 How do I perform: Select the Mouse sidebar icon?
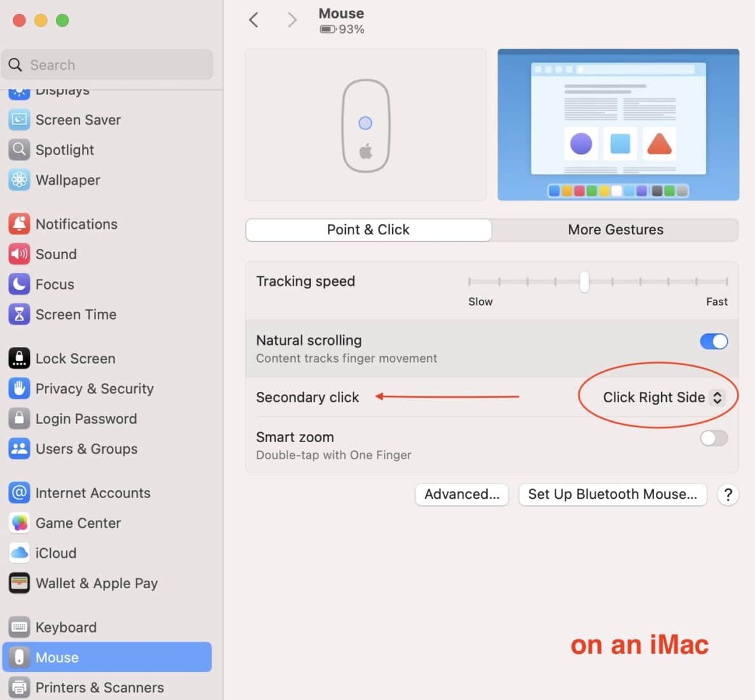tap(19, 657)
